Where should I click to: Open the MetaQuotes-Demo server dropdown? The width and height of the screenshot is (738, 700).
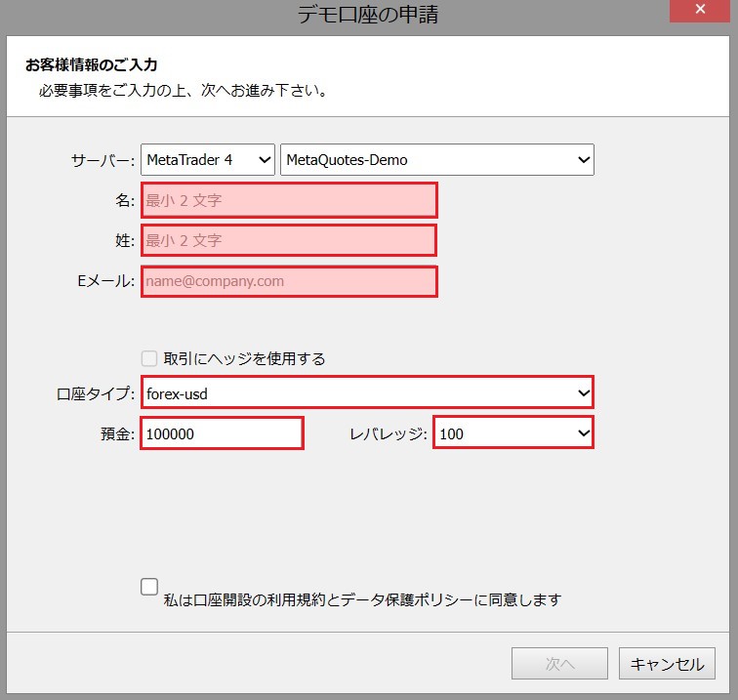point(437,160)
